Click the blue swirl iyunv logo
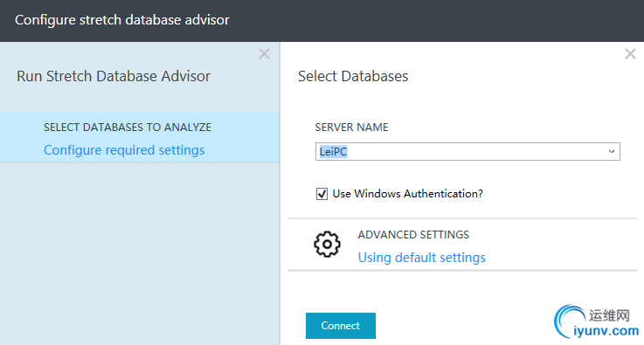Image resolution: width=644 pixels, height=345 pixels. (569, 321)
